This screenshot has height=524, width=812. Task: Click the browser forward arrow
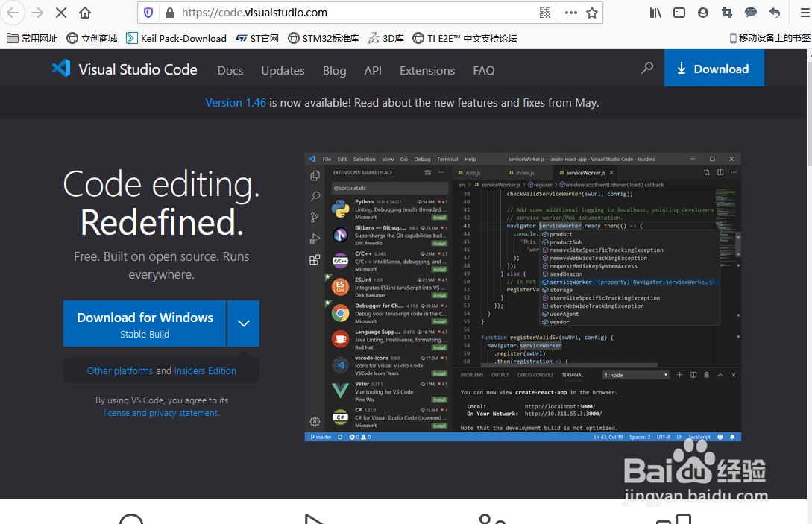tap(37, 13)
